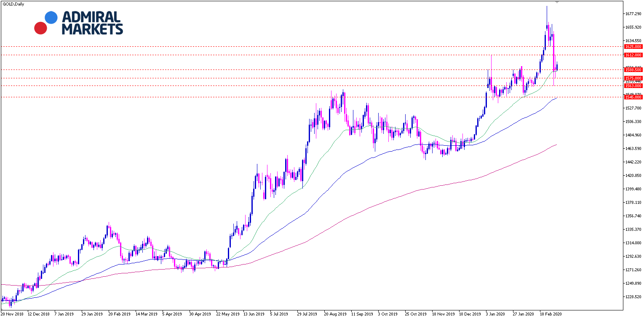Click the 1249.890 price scale value
The height and width of the screenshot is (318, 644).
pos(633,283)
